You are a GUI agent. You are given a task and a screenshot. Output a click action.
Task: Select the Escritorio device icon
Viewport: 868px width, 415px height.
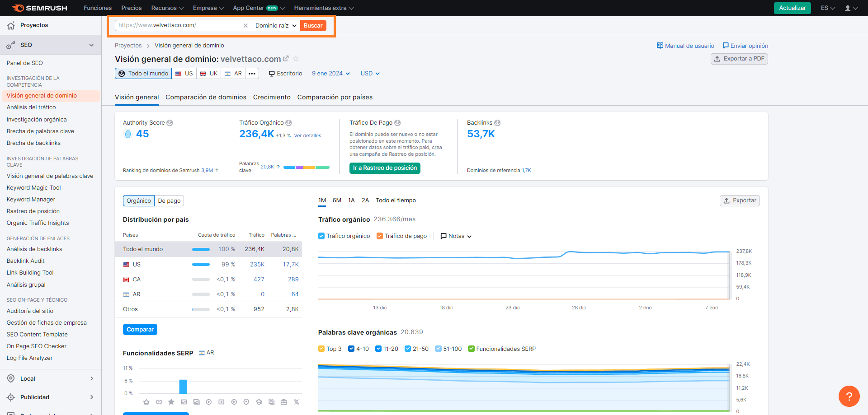[x=271, y=73]
